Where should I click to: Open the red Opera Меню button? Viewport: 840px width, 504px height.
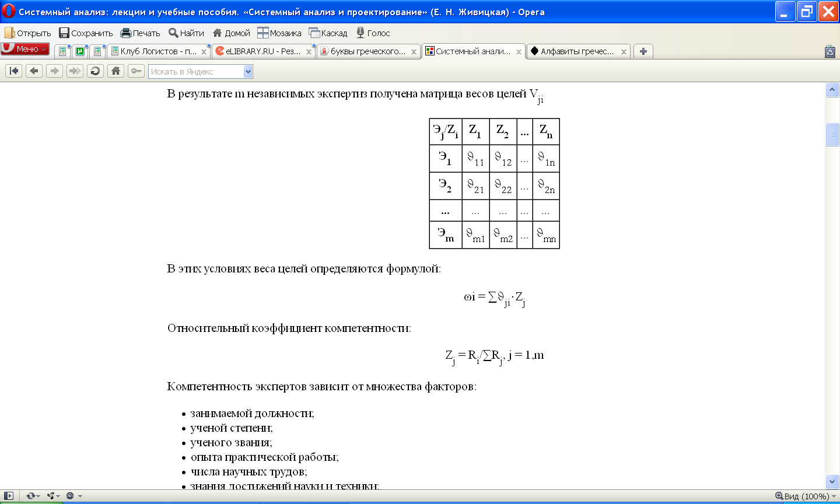25,49
